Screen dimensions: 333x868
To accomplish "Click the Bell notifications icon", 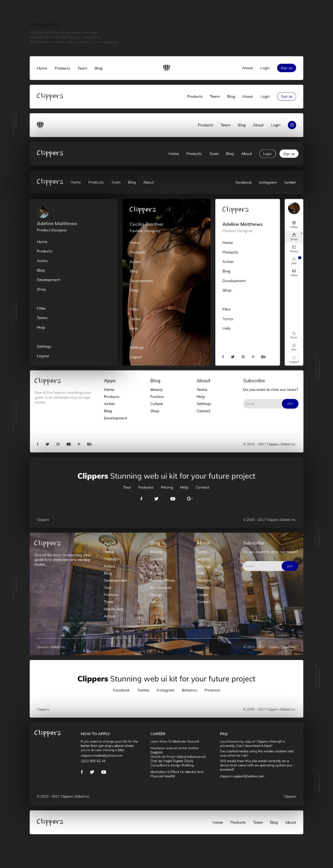I will pos(294,259).
